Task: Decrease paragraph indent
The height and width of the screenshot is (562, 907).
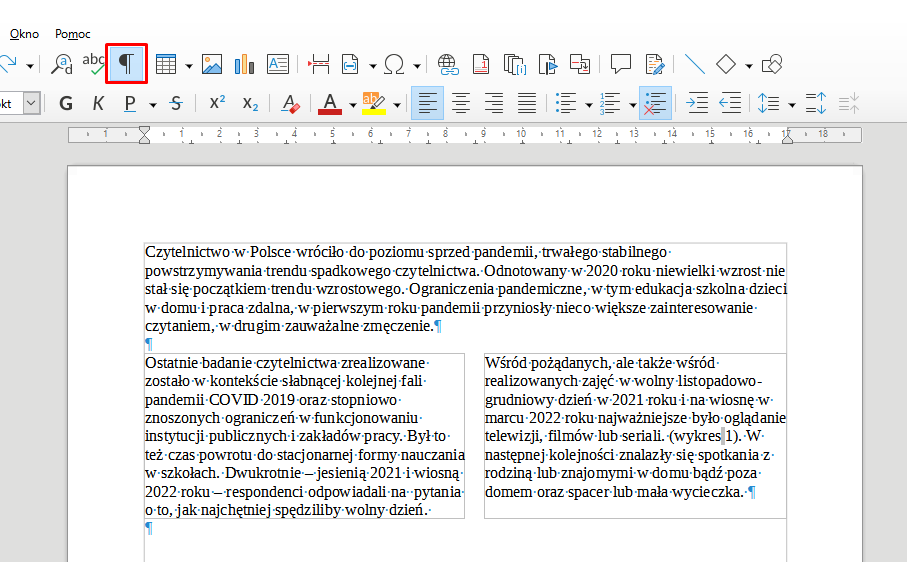Action: click(x=730, y=103)
